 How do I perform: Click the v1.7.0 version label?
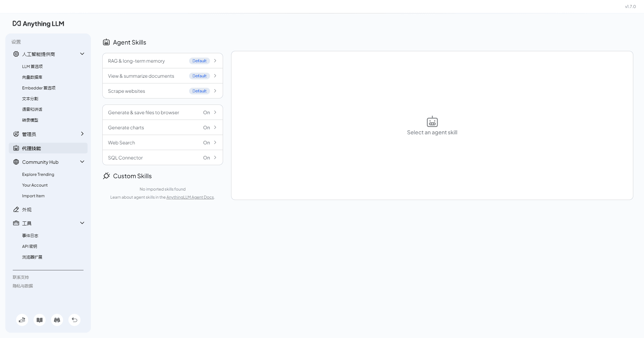coord(630,6)
